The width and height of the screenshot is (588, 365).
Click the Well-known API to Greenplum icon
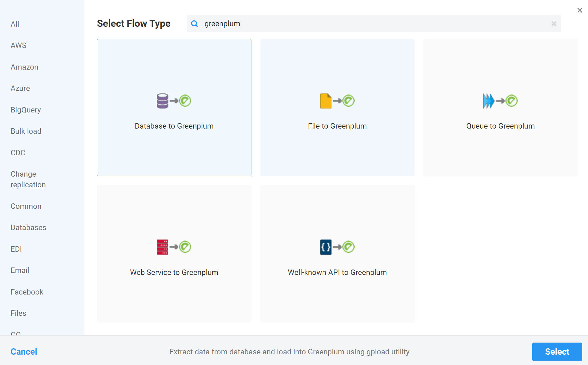(337, 247)
